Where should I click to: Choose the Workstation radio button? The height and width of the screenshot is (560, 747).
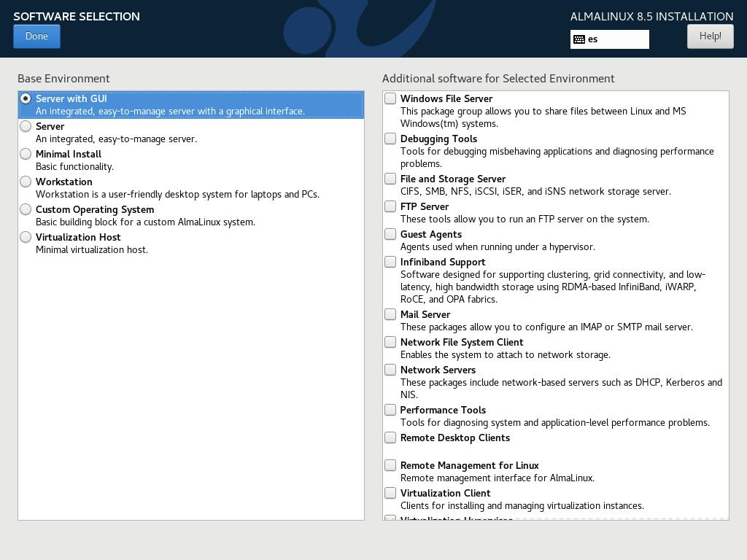point(26,182)
